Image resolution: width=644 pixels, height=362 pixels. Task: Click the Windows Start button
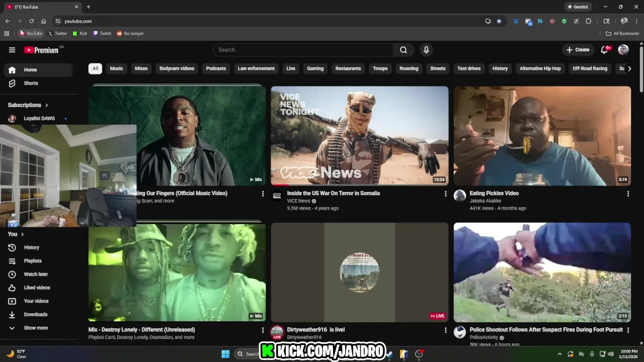coord(225,354)
